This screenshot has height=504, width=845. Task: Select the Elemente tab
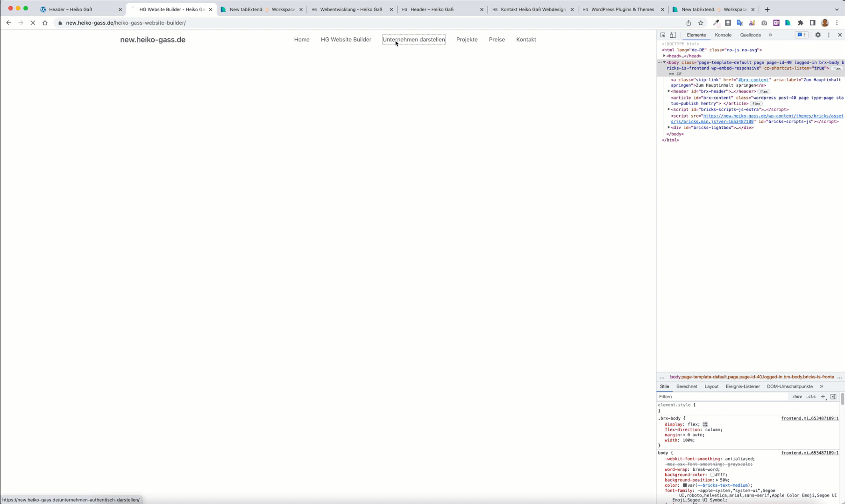[x=696, y=35]
